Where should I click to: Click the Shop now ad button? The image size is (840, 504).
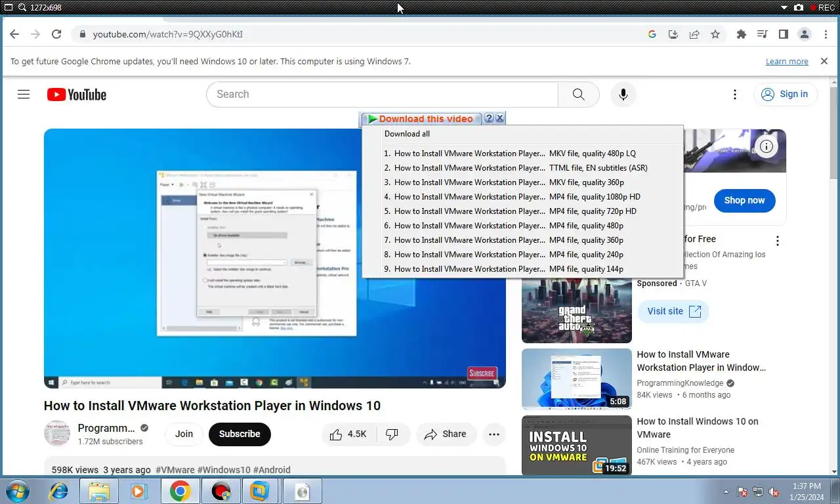(744, 200)
